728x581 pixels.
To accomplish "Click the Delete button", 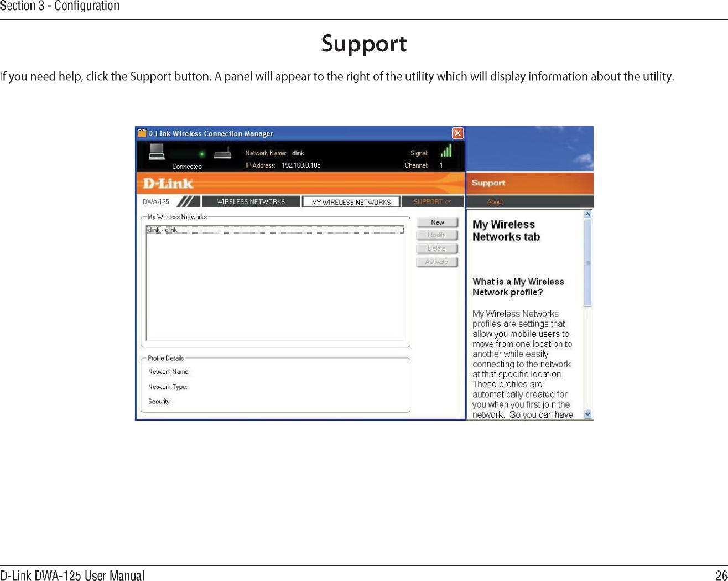I will coord(437,248).
